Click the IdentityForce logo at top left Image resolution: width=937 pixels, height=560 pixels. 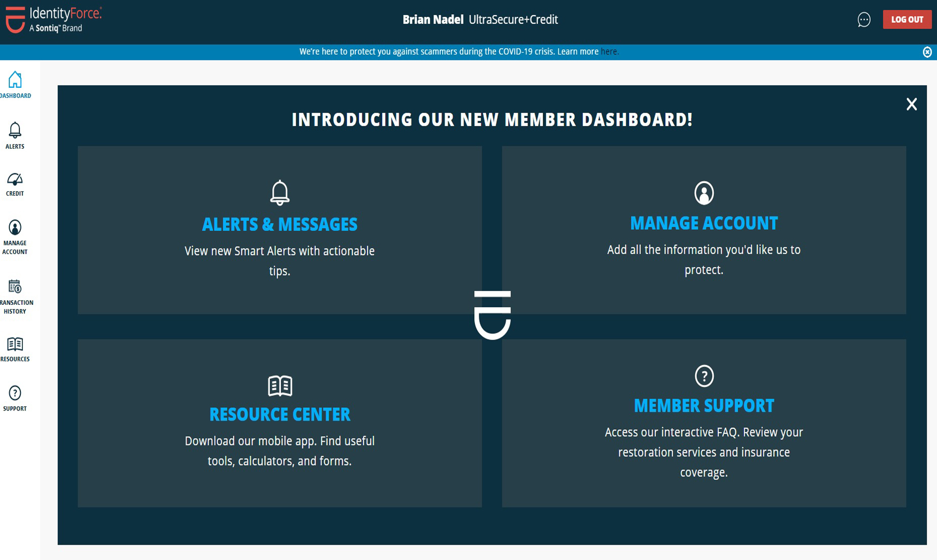[x=54, y=20]
